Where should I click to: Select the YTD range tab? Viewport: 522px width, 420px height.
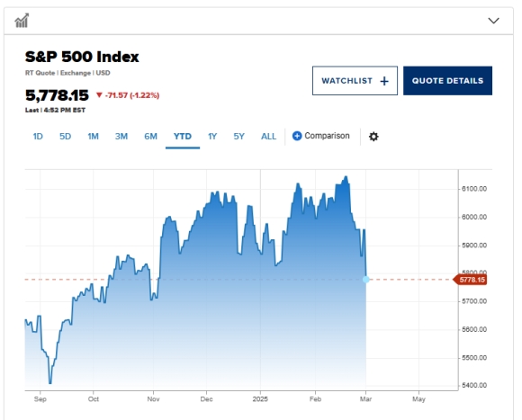(183, 137)
